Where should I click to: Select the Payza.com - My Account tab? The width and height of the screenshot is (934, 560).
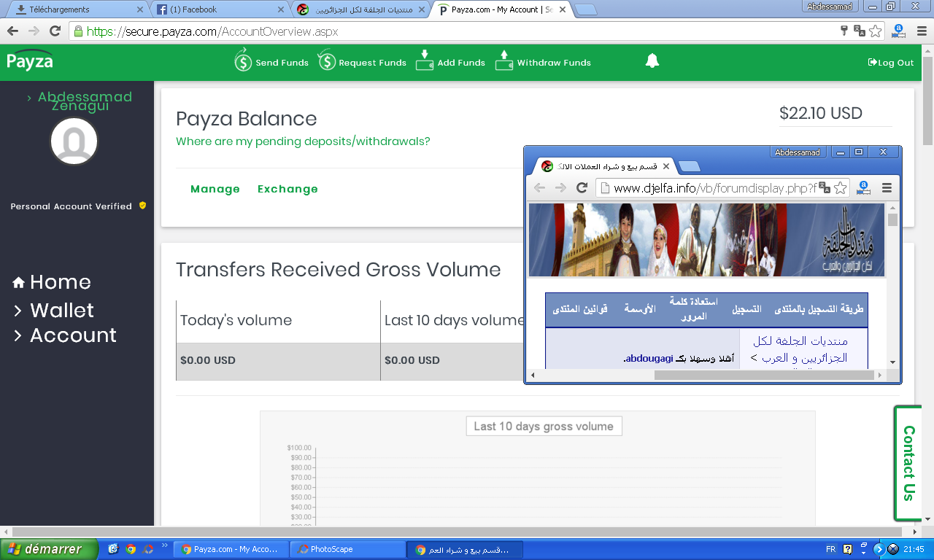tap(502, 10)
